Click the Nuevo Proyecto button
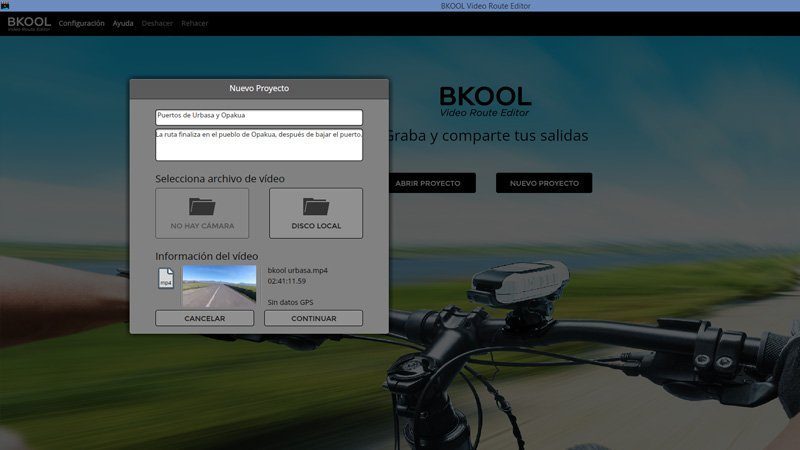 544,183
